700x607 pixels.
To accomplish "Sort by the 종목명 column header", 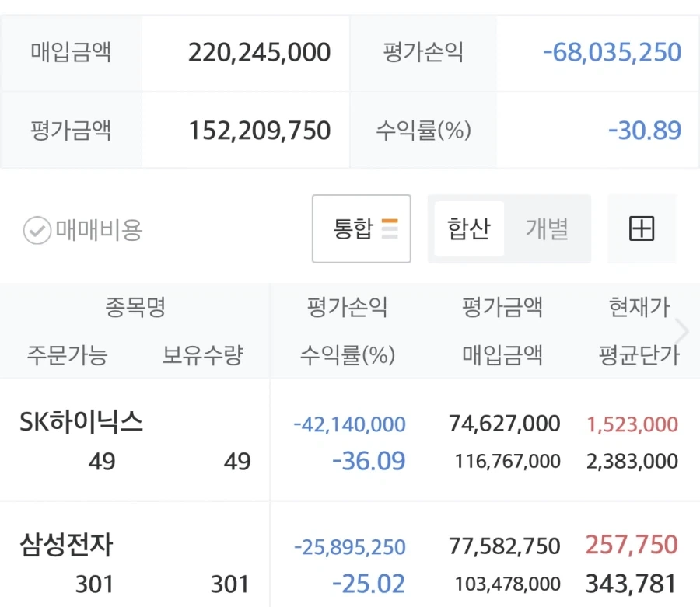I will pos(135,307).
